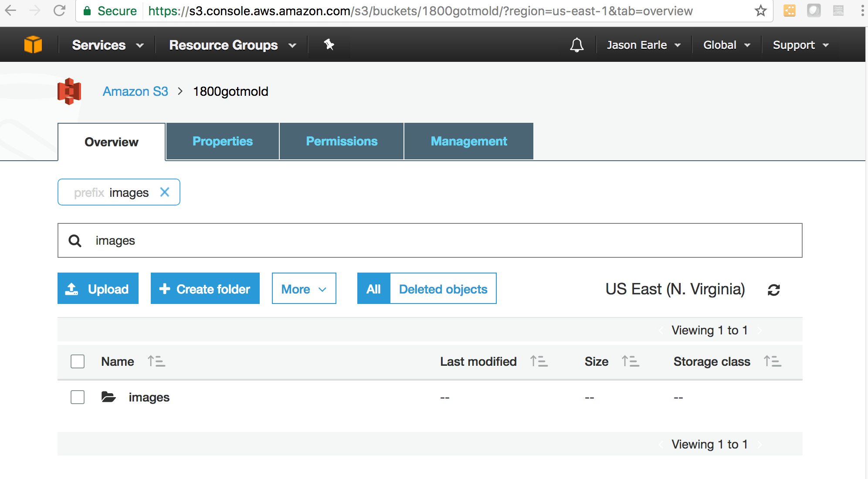
Task: Select the images folder checkbox
Action: (78, 397)
